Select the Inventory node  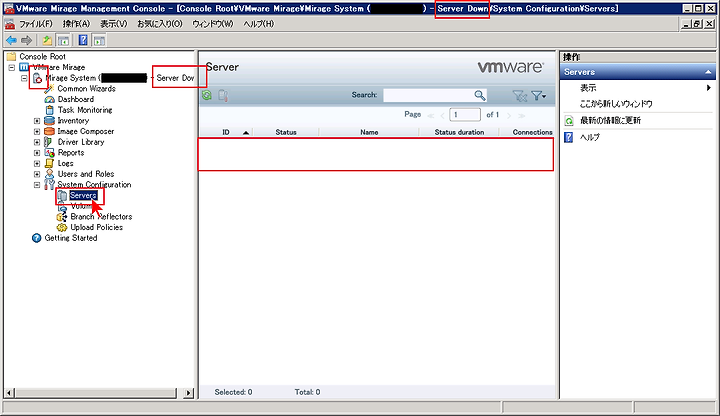tap(73, 120)
